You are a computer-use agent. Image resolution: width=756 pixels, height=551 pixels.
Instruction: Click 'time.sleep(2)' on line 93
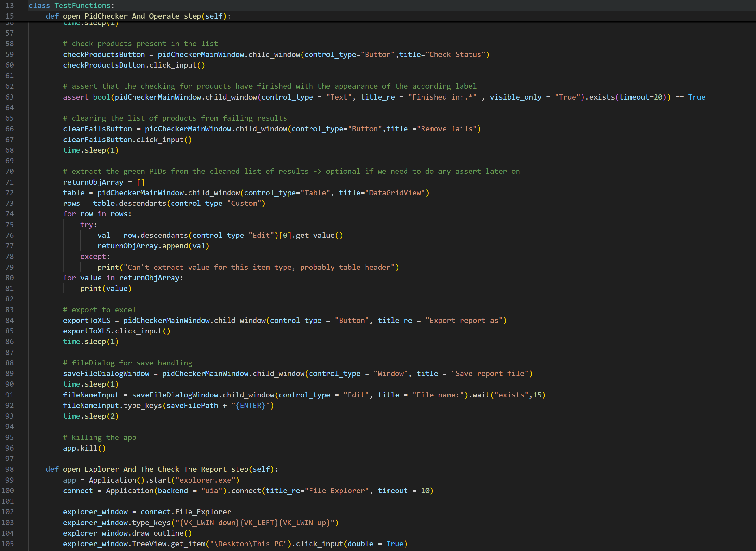[x=91, y=416]
